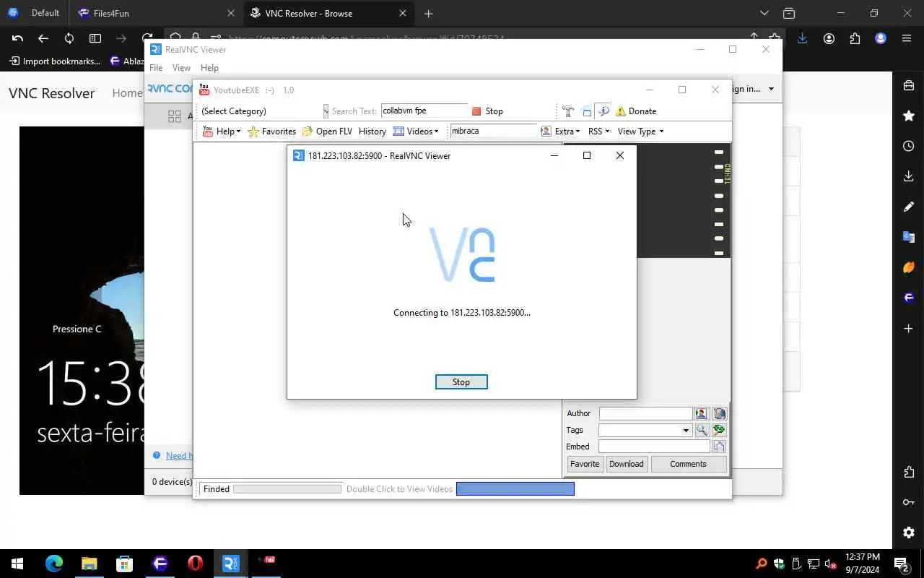Close the Files4Fun tab
Viewport: 924px width, 578px height.
231,13
